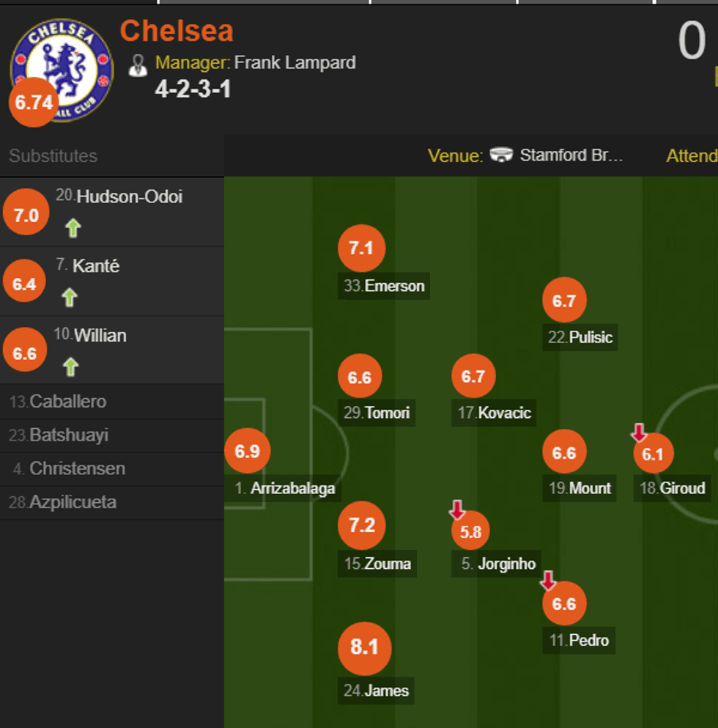
Task: Click Emerson's player name on the pitch
Action: pyautogui.click(x=394, y=286)
